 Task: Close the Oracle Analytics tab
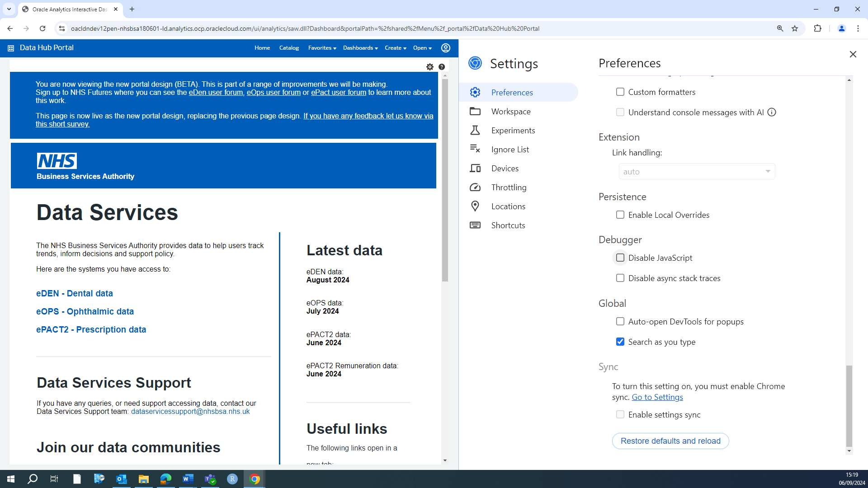click(x=116, y=9)
